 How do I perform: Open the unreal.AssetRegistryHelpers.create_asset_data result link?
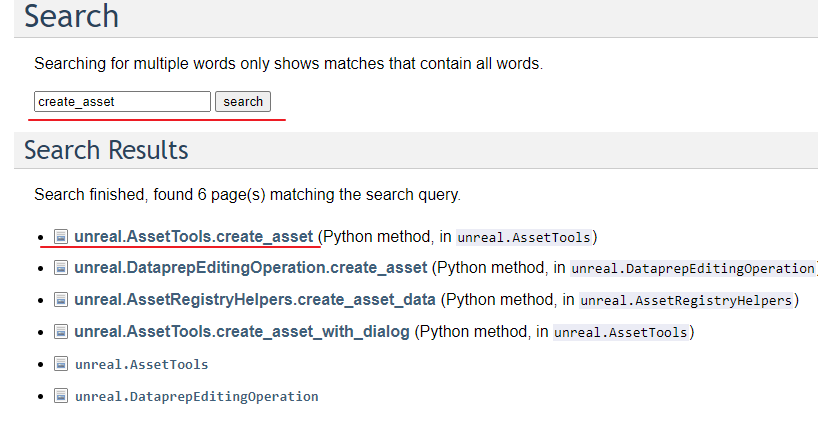[x=254, y=300]
